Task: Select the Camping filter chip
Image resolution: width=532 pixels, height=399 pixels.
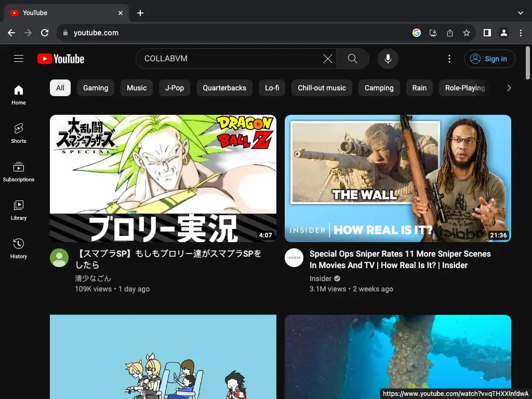Action: [379, 88]
